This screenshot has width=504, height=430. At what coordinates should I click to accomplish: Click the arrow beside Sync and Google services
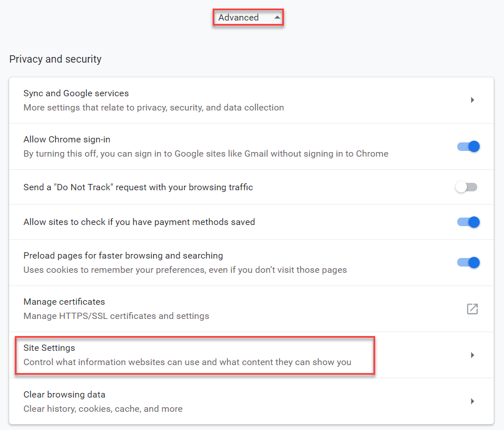click(472, 100)
